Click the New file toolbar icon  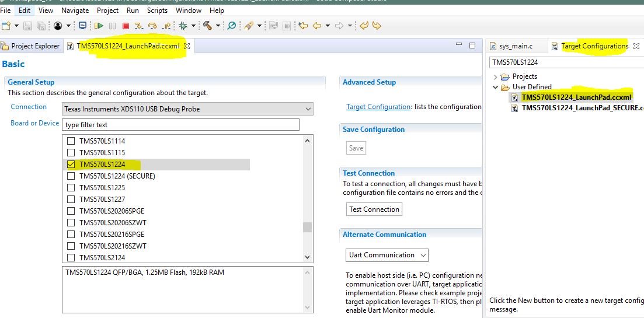pyautogui.click(x=6, y=26)
